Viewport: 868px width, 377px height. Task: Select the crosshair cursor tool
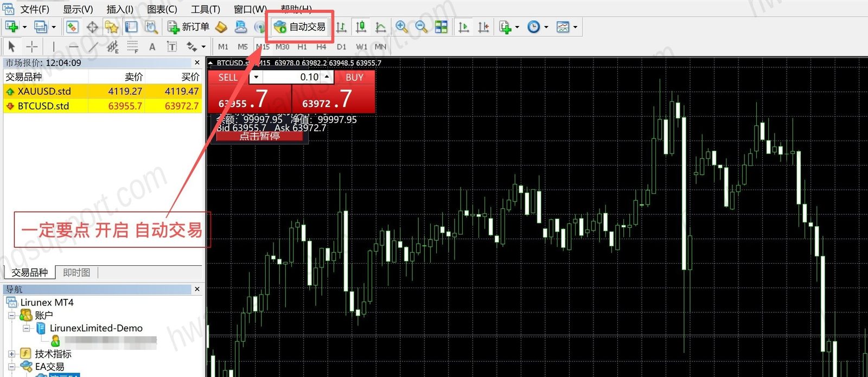click(x=32, y=47)
